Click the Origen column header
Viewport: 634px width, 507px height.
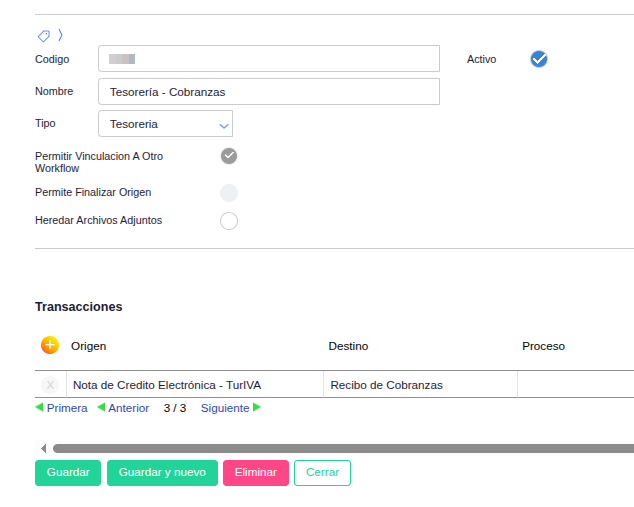88,346
